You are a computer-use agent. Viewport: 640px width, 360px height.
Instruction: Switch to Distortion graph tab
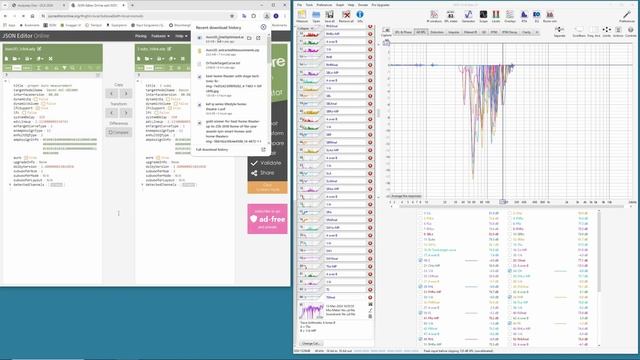(x=437, y=32)
